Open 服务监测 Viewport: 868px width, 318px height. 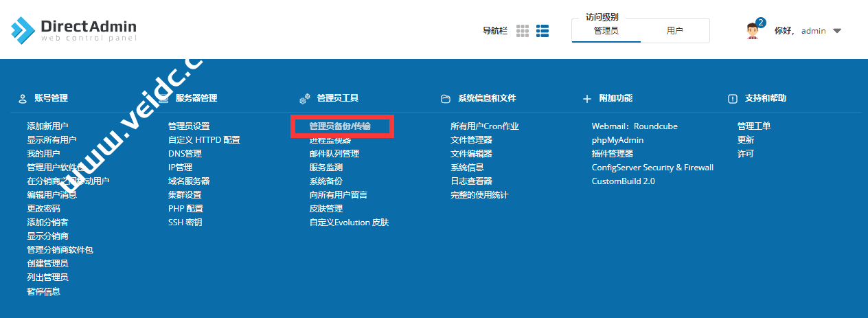click(x=326, y=168)
